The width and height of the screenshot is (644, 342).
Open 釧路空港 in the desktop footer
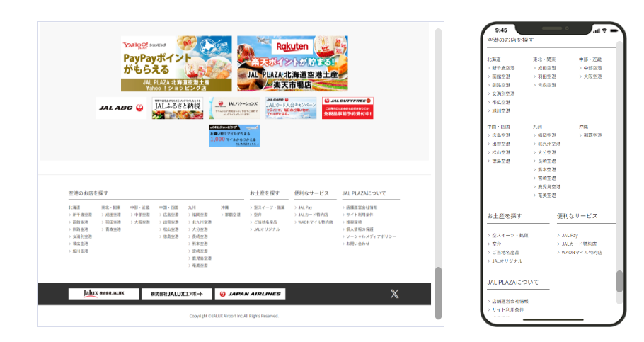[x=80, y=229]
